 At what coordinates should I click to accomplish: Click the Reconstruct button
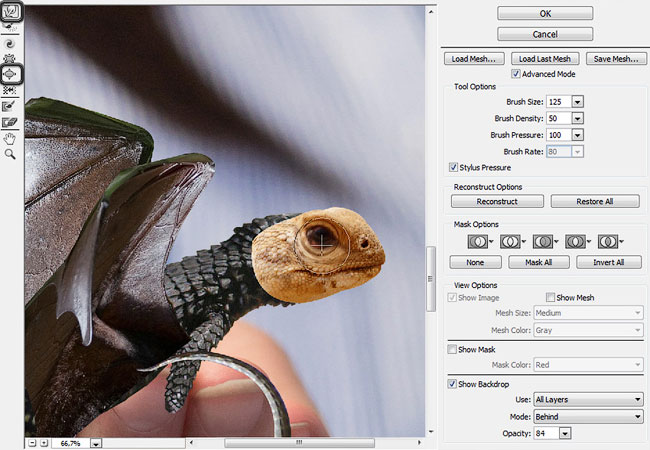497,201
